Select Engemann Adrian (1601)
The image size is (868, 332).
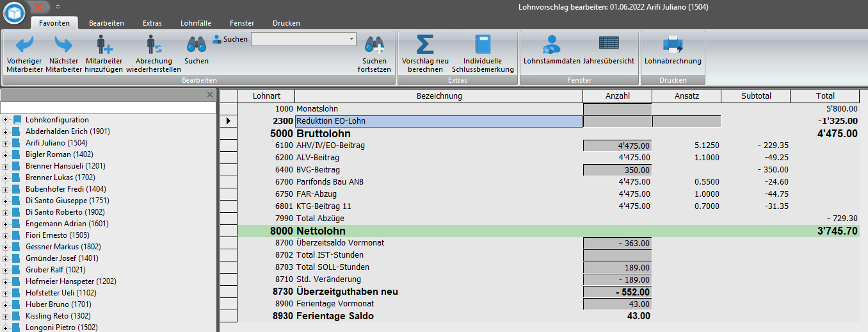67,224
